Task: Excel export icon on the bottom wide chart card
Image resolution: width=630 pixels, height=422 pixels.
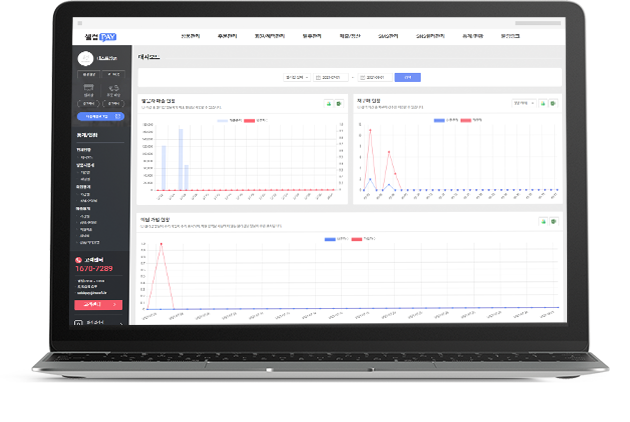Action: (x=554, y=221)
